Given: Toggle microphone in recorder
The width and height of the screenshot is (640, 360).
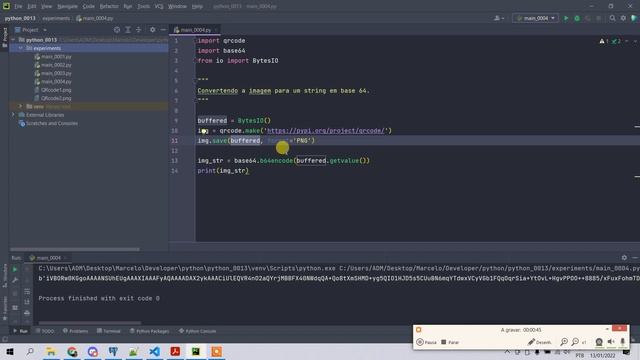Looking at the screenshot, I should tap(622, 342).
